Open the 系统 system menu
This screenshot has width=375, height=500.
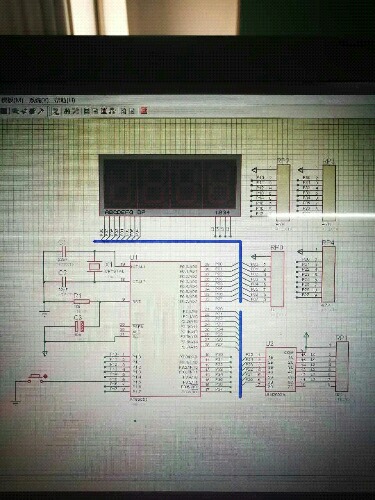39,100
